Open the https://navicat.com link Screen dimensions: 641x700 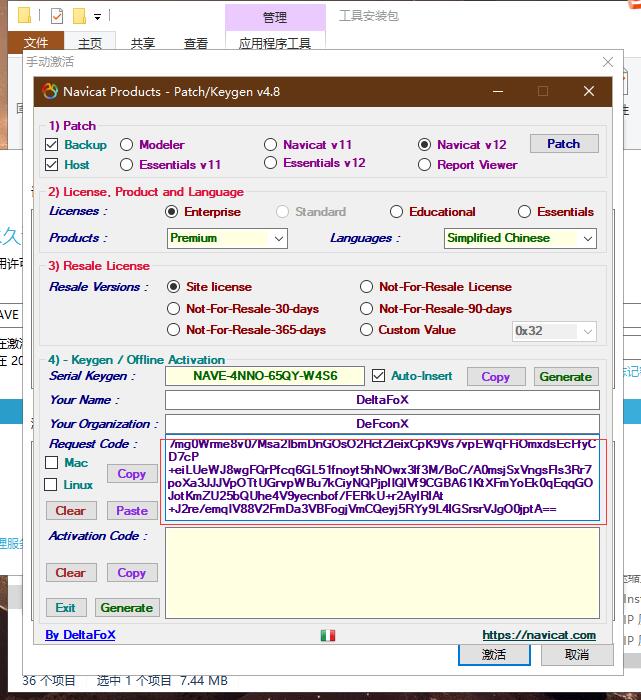539,635
